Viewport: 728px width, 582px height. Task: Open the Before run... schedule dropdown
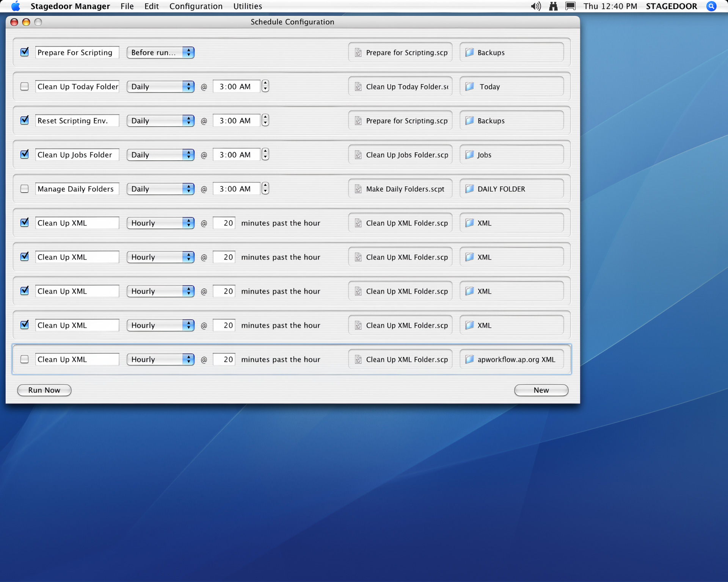coord(160,52)
